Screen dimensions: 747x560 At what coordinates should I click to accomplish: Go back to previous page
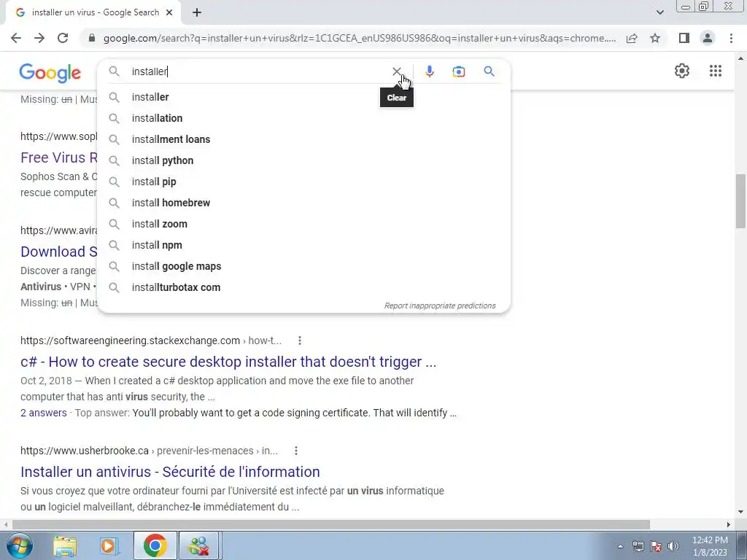pyautogui.click(x=16, y=38)
